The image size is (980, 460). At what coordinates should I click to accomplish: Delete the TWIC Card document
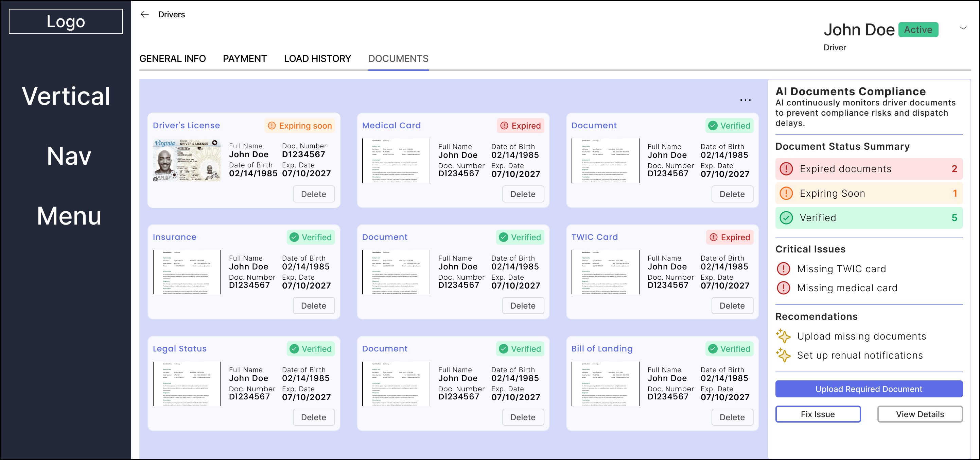(x=732, y=306)
